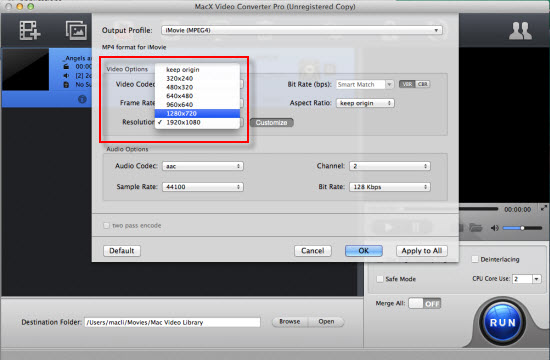Viewport: 550px width, 360px height.
Task: Click the Default button
Action: tap(122, 251)
